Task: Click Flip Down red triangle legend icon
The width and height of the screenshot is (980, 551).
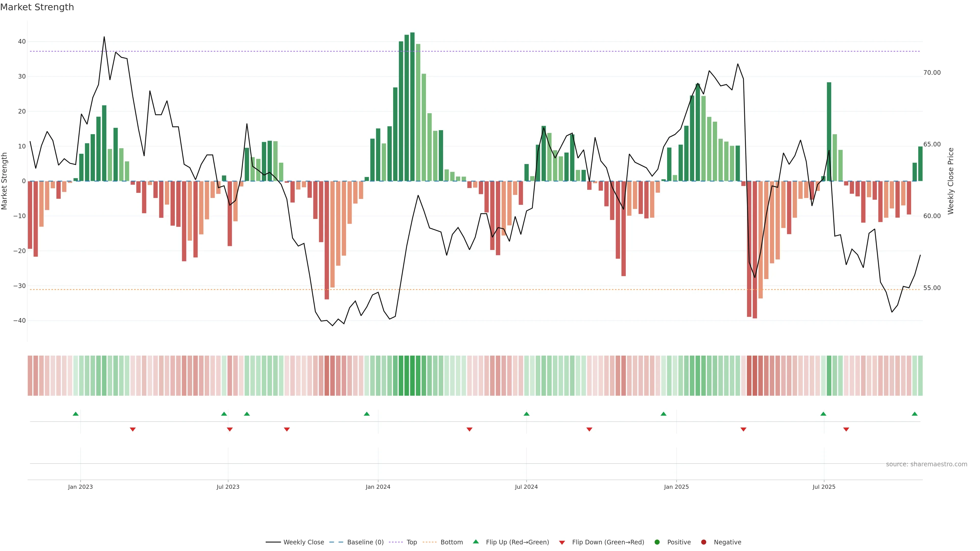Action: click(x=562, y=543)
